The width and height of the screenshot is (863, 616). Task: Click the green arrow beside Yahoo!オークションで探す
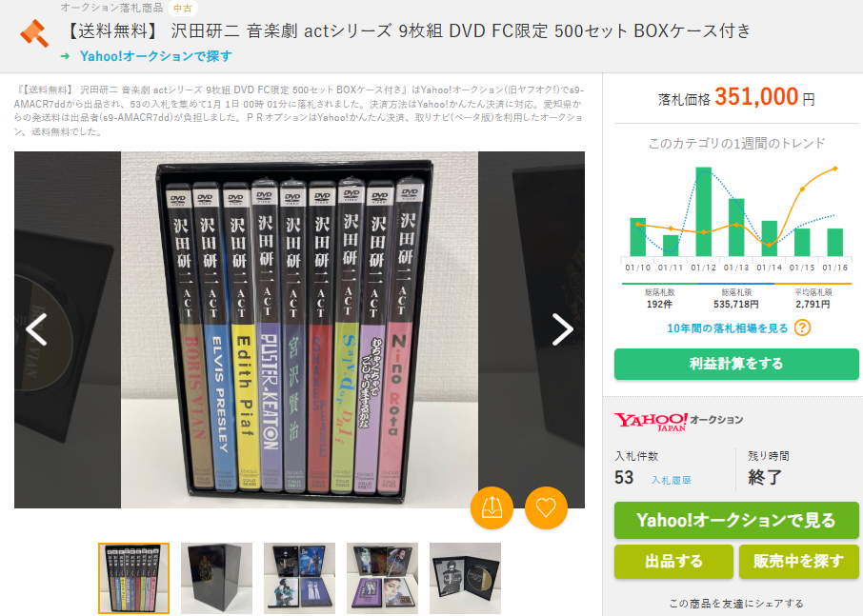coord(65,56)
